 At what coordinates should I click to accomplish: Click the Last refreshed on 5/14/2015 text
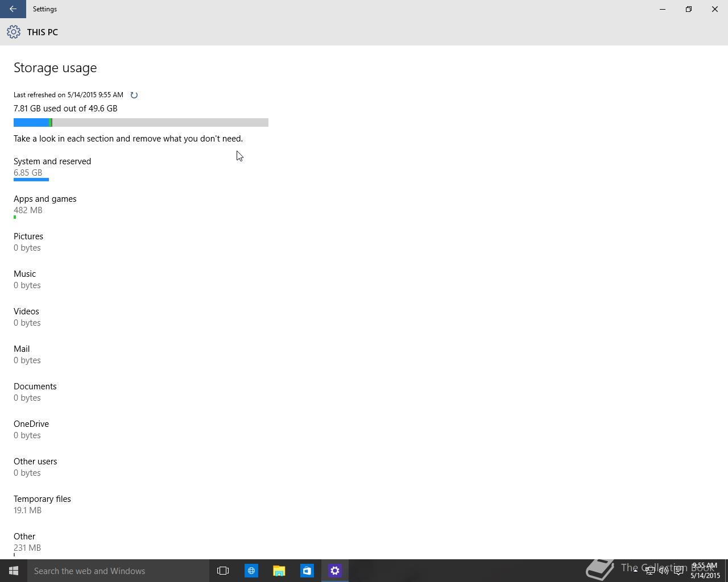[x=68, y=95]
